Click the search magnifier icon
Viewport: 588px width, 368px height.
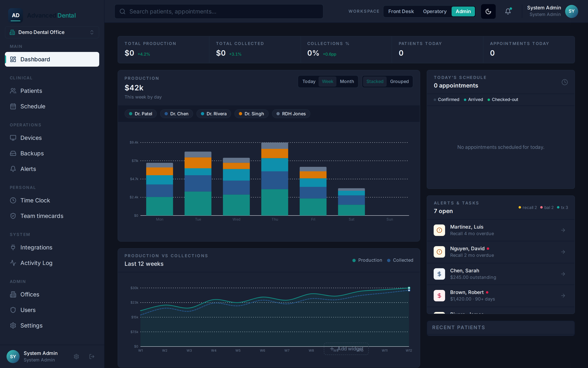coord(122,11)
